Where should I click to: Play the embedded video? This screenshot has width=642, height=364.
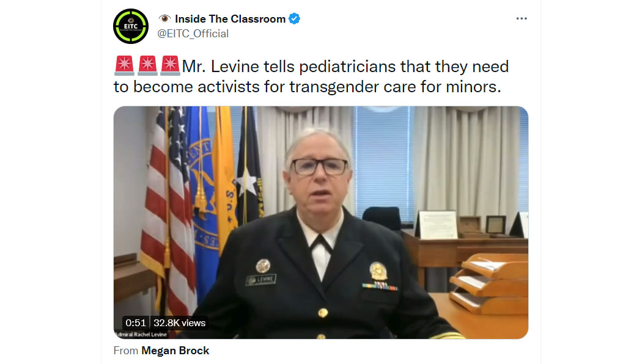(x=320, y=222)
